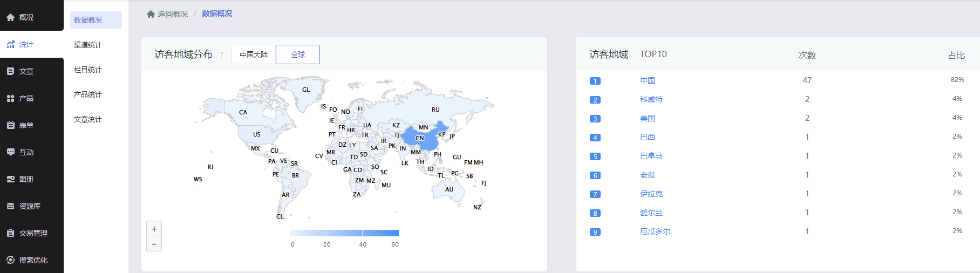
Task: Open 产品统计 submenu item
Action: [x=88, y=94]
